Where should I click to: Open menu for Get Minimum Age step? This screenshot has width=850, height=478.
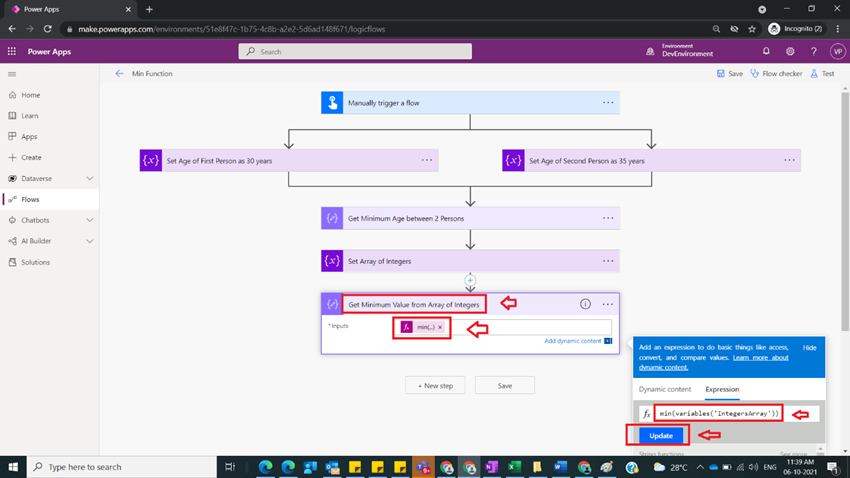tap(608, 218)
